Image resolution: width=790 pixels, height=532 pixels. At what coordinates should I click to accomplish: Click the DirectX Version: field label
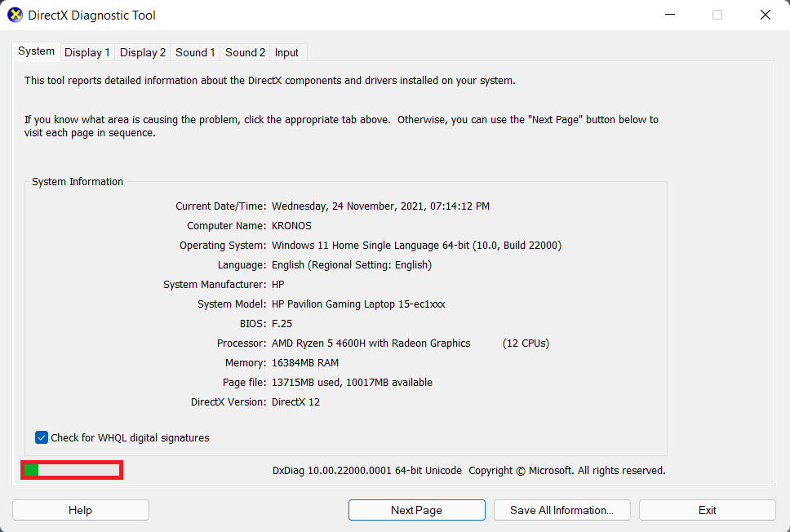point(229,402)
